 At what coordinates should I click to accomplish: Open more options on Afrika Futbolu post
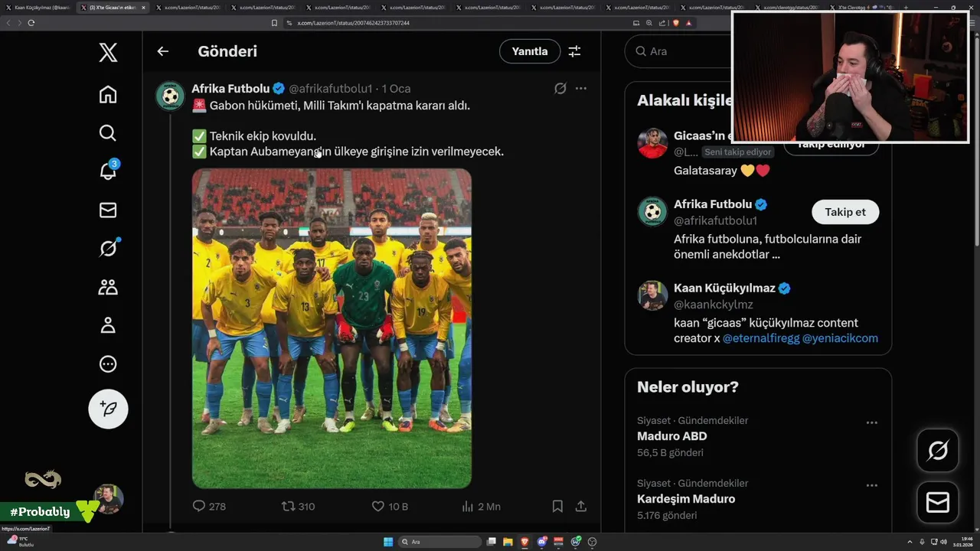pos(581,88)
